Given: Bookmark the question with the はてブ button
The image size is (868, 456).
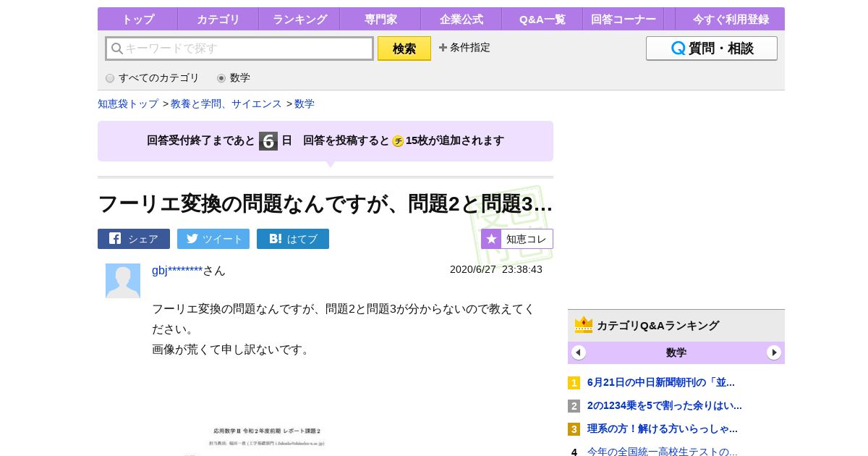Looking at the screenshot, I should pyautogui.click(x=293, y=239).
